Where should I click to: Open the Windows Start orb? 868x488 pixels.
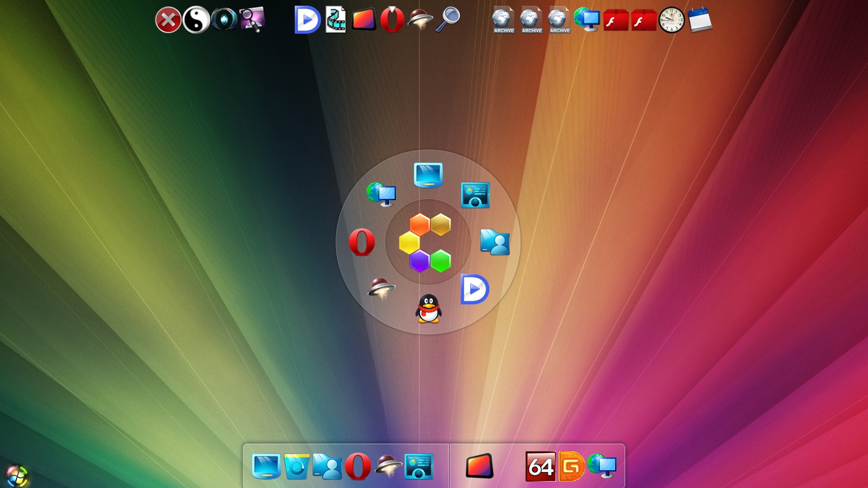(x=17, y=476)
